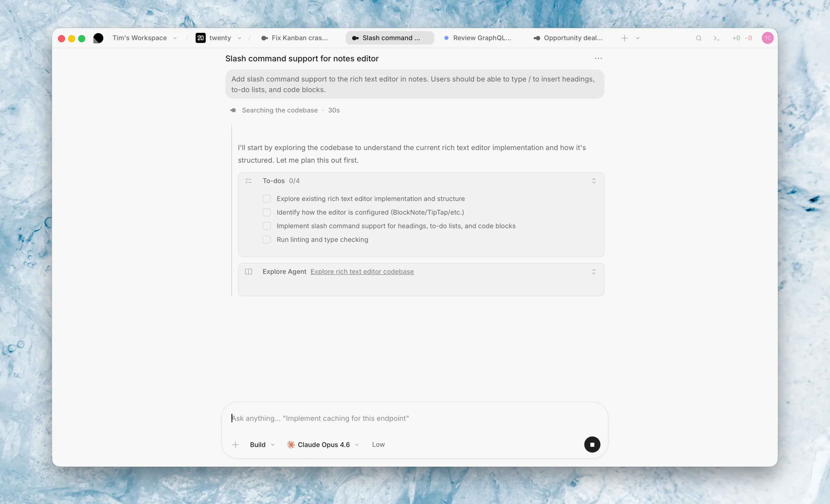
Task: Click the search magnifier icon
Action: tap(698, 38)
